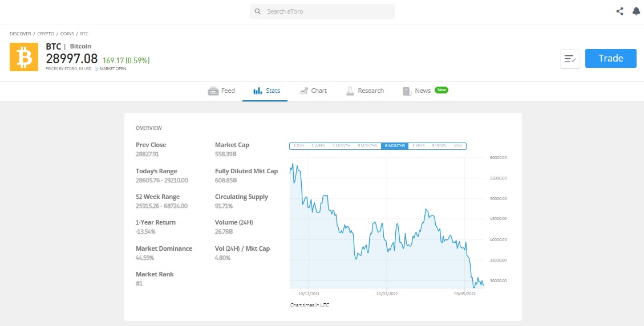The image size is (644, 326).
Task: Click the current price 28997.08
Action: pyautogui.click(x=72, y=58)
